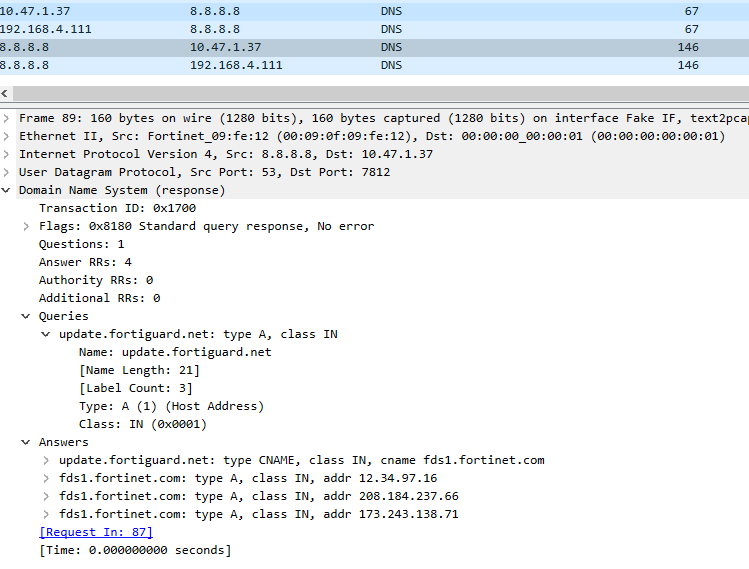
Task: Click the Answers label
Action: point(64,442)
